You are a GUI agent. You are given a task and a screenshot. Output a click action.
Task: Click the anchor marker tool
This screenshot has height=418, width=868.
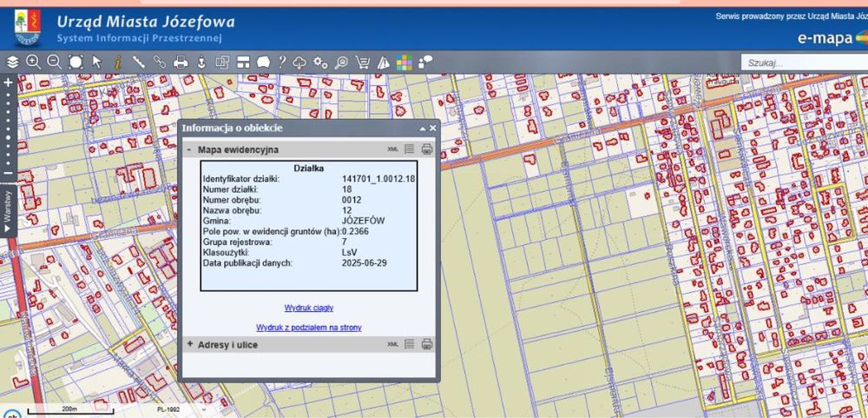click(x=201, y=62)
